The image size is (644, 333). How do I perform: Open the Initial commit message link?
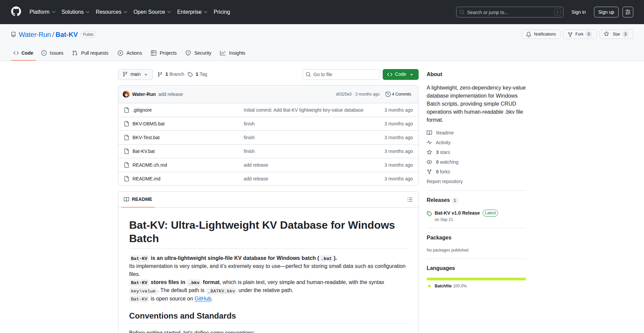[x=304, y=110]
